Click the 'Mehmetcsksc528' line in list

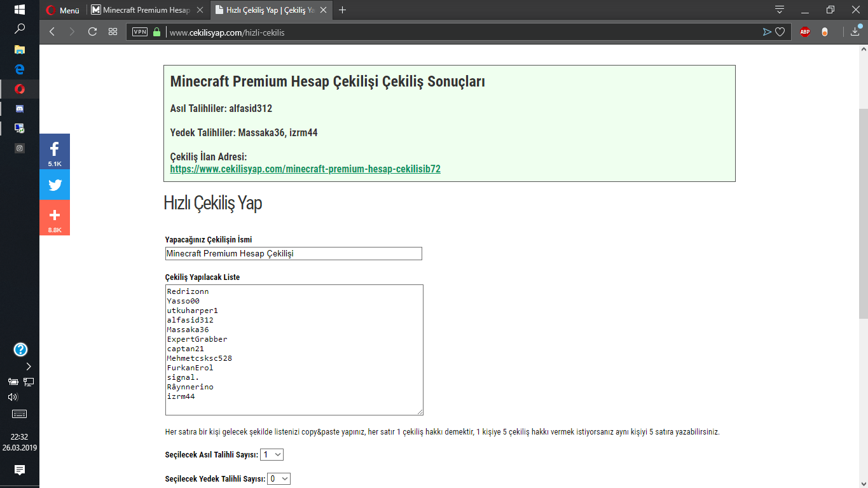(x=199, y=358)
